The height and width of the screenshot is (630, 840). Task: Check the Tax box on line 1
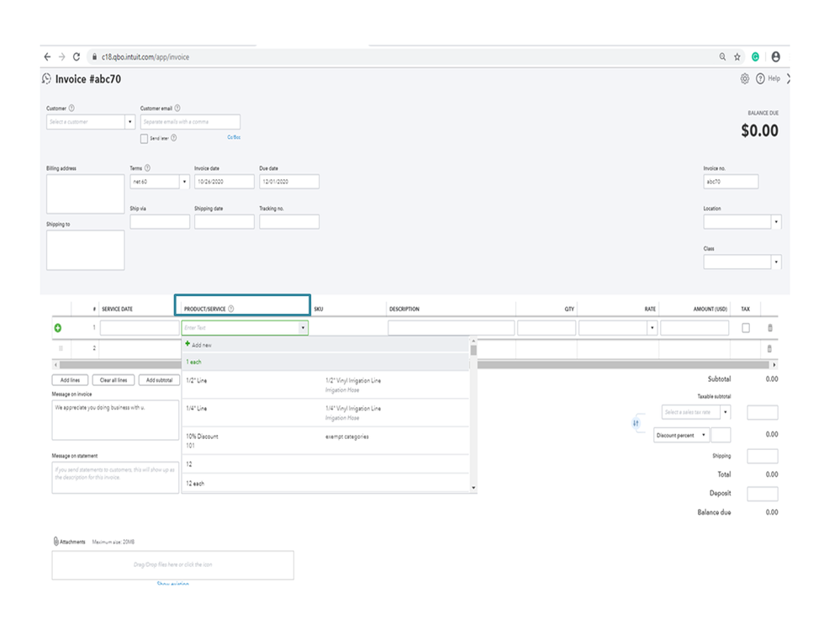tap(746, 328)
